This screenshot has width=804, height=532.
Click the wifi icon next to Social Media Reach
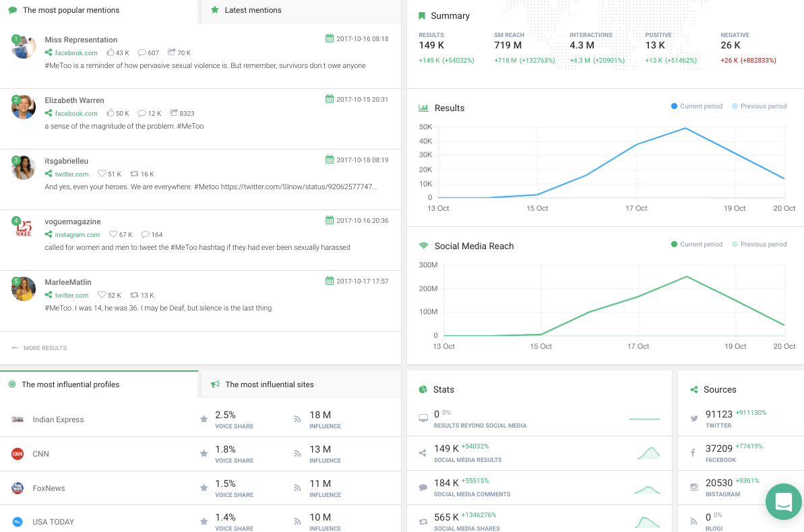(423, 246)
